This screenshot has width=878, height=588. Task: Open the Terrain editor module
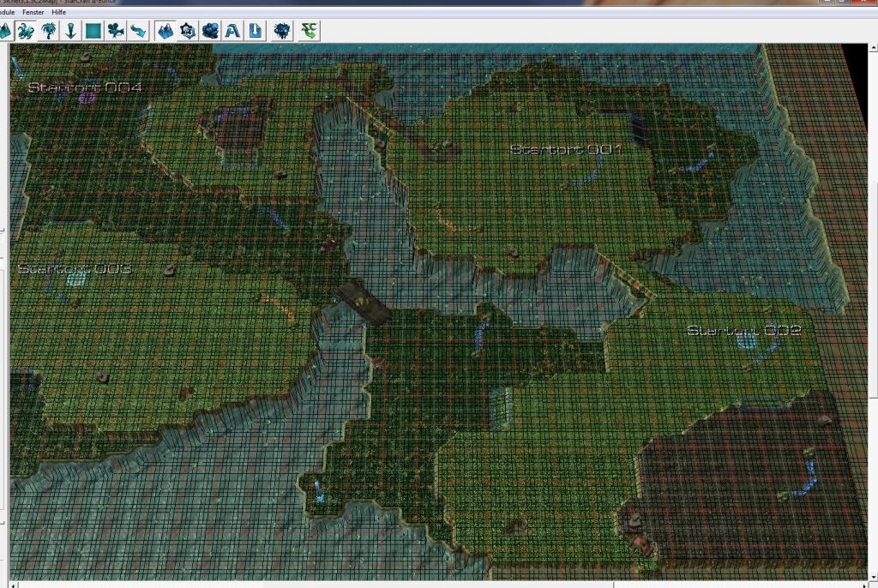165,32
